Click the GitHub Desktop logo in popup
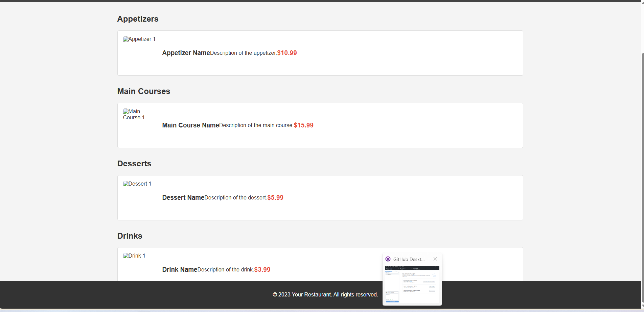Screen dimensions: 644x312 388,259
